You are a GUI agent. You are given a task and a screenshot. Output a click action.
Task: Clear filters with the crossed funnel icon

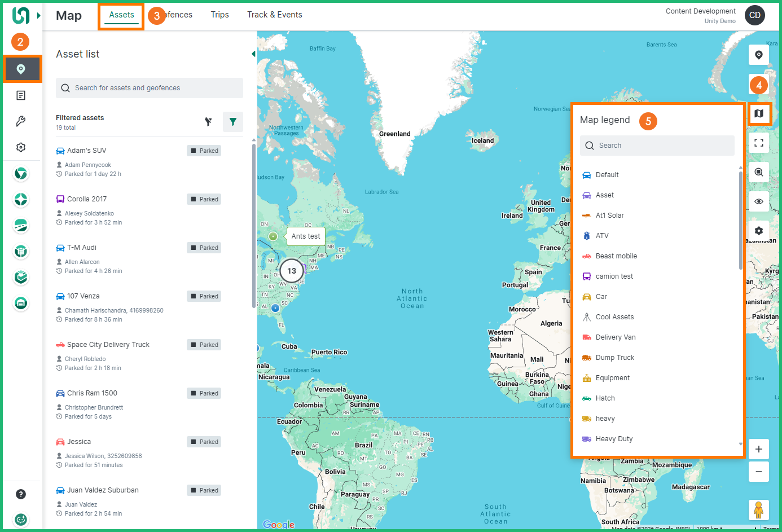(208, 122)
